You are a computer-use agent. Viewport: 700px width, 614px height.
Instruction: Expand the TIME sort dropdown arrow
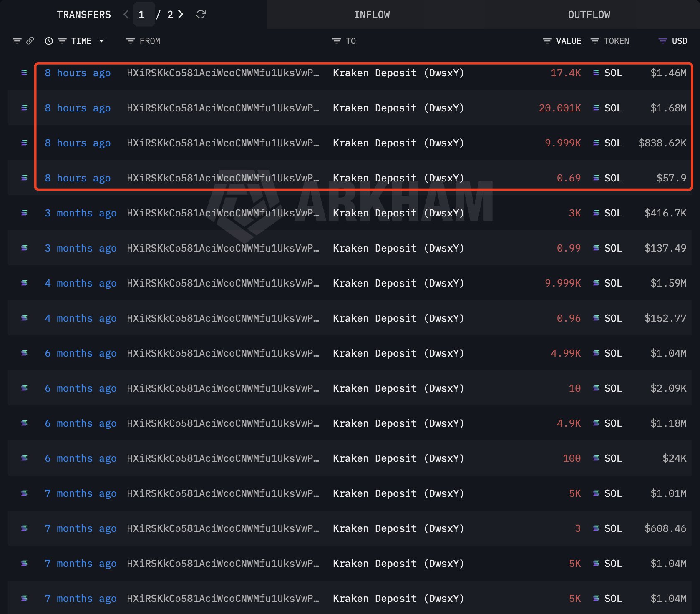tap(101, 41)
